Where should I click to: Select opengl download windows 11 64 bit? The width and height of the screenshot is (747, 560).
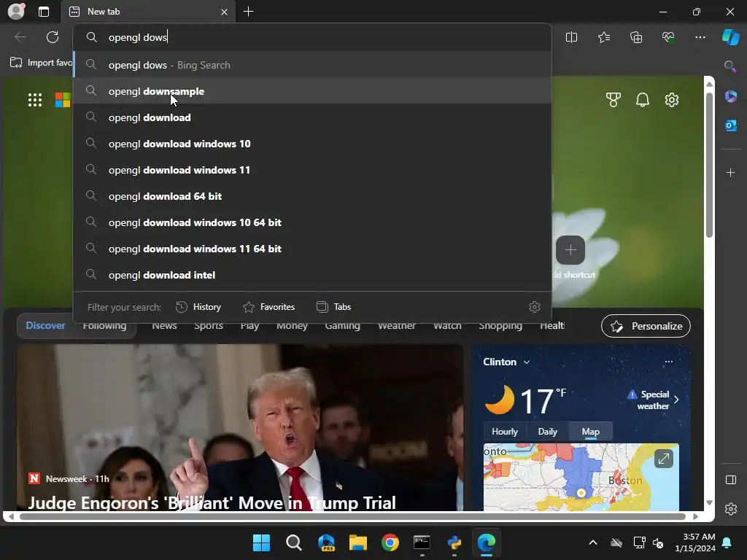(x=312, y=248)
